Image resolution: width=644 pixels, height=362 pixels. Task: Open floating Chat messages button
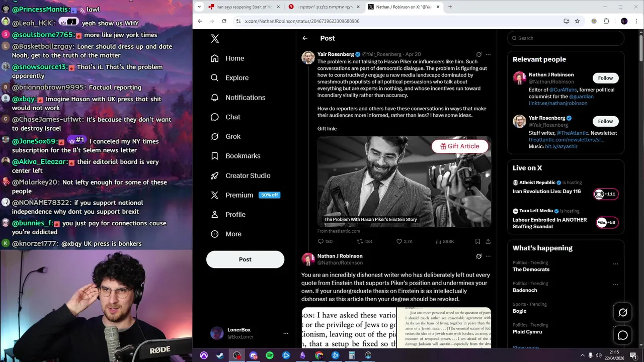623,335
